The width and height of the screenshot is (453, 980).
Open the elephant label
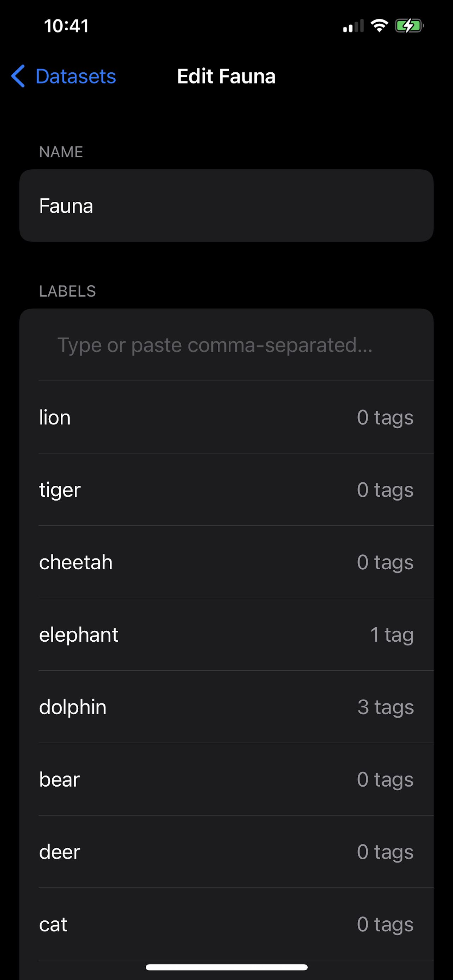(x=226, y=635)
